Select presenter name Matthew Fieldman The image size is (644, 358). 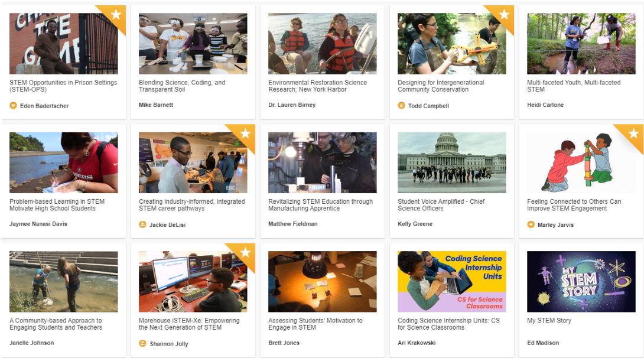(293, 224)
